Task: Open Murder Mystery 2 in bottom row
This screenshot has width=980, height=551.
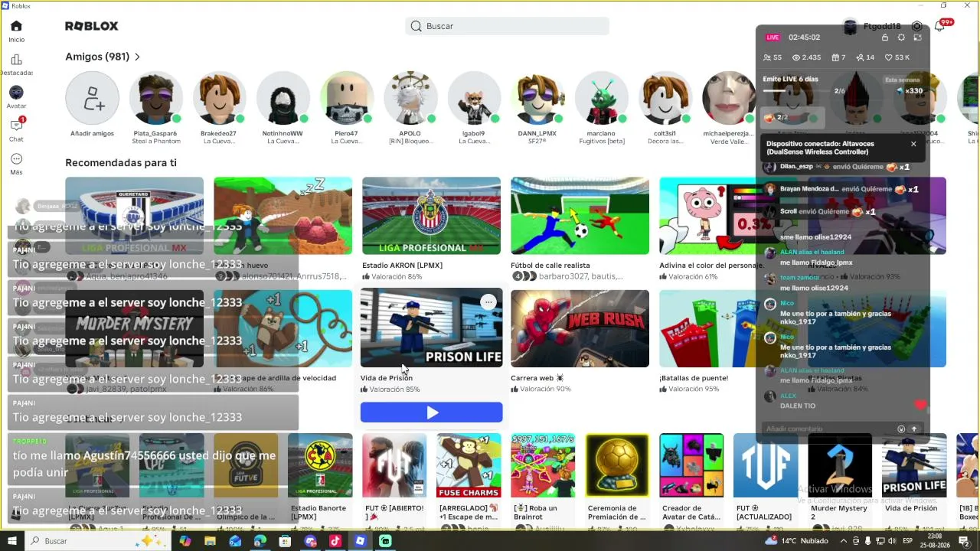Action: click(x=840, y=466)
